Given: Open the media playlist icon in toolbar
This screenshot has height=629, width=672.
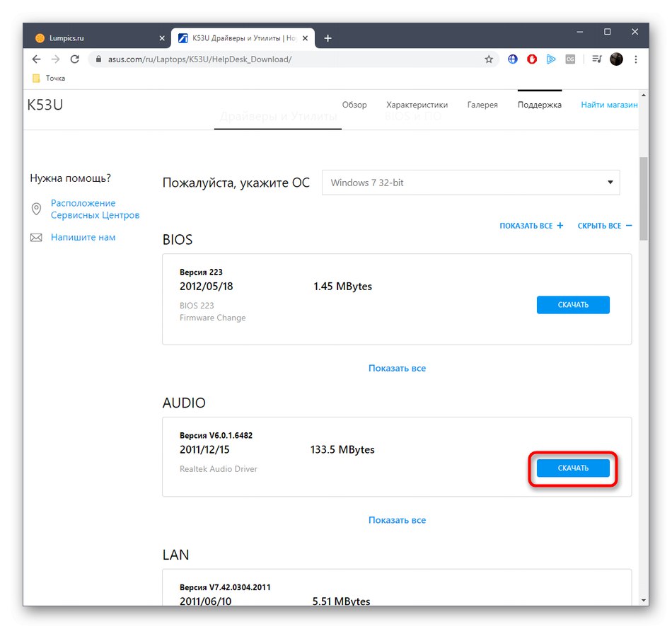Looking at the screenshot, I should [596, 59].
